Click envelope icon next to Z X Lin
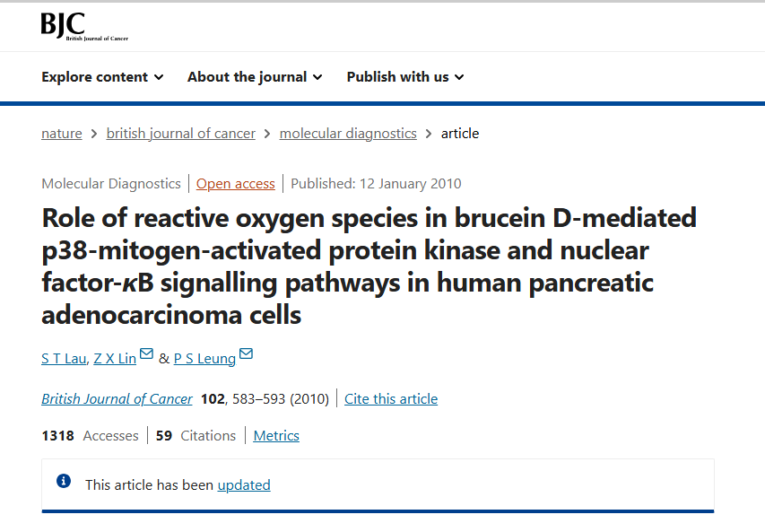Image resolution: width=765 pixels, height=532 pixels. pos(146,353)
